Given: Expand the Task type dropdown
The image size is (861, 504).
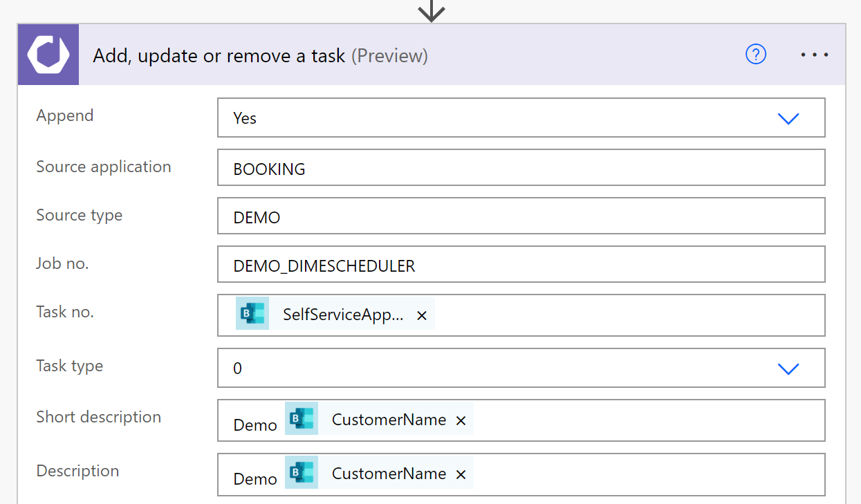Looking at the screenshot, I should coord(788,368).
